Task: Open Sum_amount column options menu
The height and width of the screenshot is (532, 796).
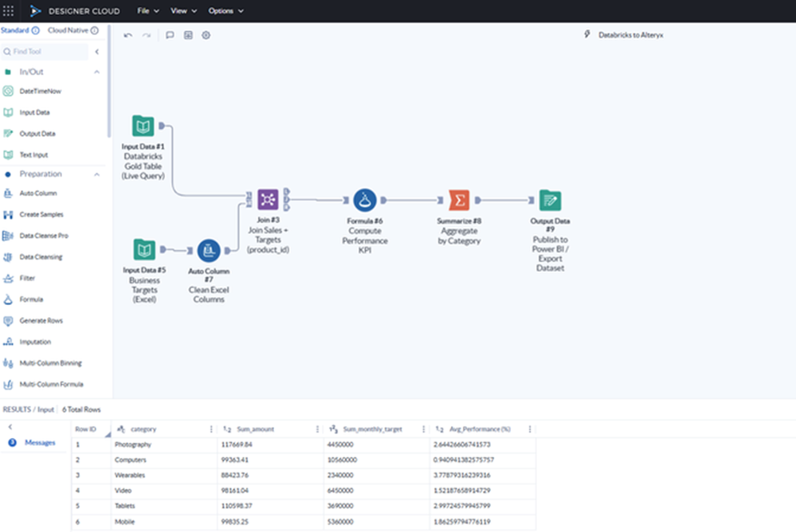Action: coord(317,429)
